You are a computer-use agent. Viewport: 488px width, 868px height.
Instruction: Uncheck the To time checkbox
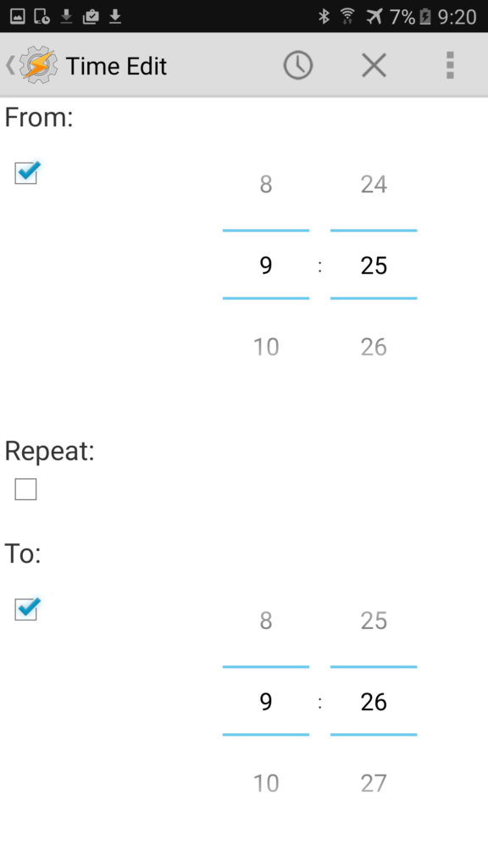(x=26, y=609)
